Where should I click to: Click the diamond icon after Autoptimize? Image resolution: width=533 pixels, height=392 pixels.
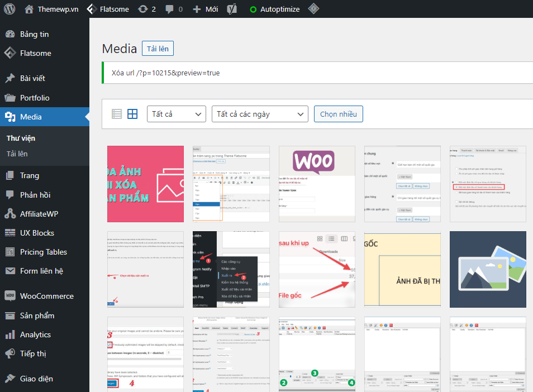[x=314, y=9]
